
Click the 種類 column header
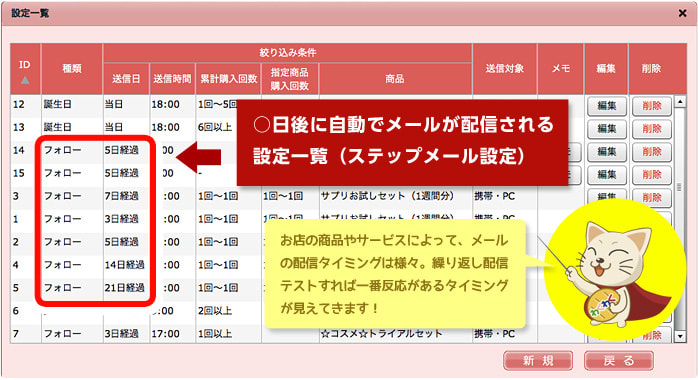[72, 69]
